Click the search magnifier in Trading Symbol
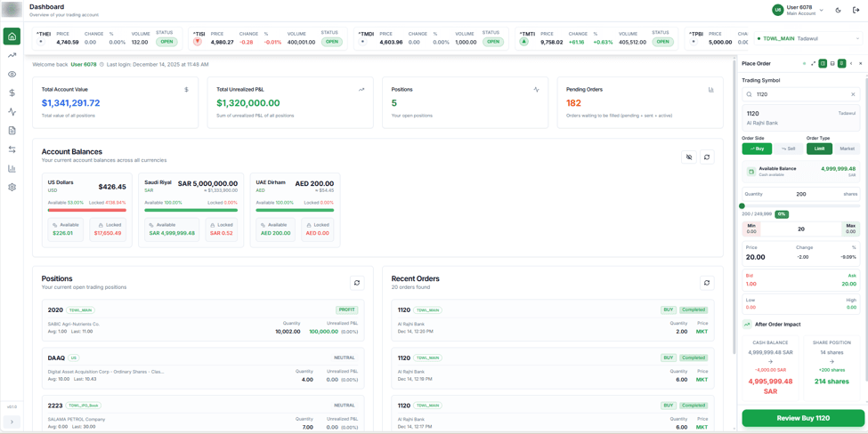 750,94
